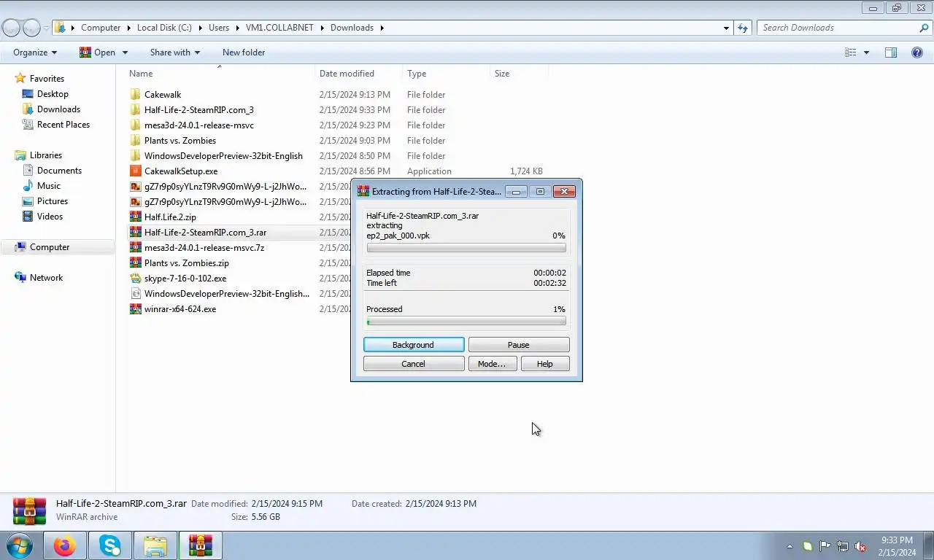Image resolution: width=934 pixels, height=560 pixels.
Task: Toggle the preview pane icon
Action: point(891,52)
